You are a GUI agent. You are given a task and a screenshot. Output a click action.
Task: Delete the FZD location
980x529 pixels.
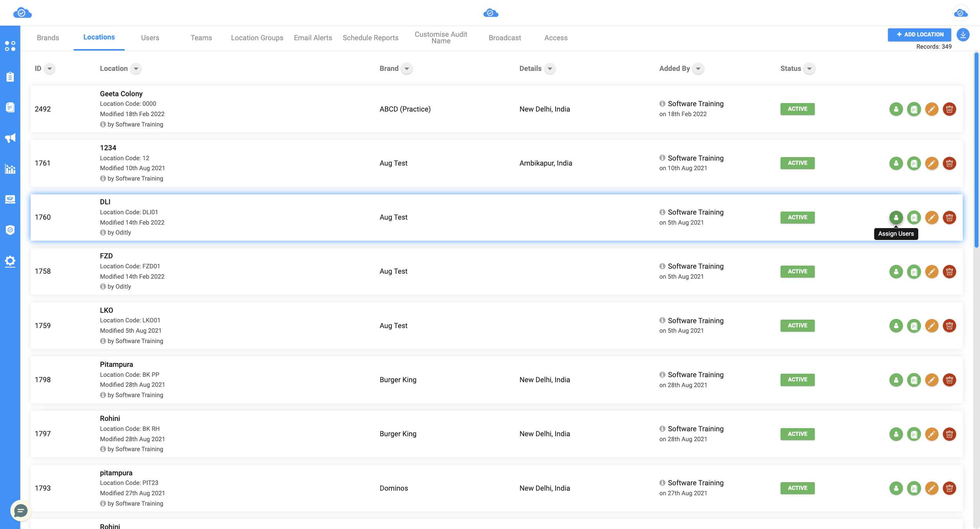point(949,271)
